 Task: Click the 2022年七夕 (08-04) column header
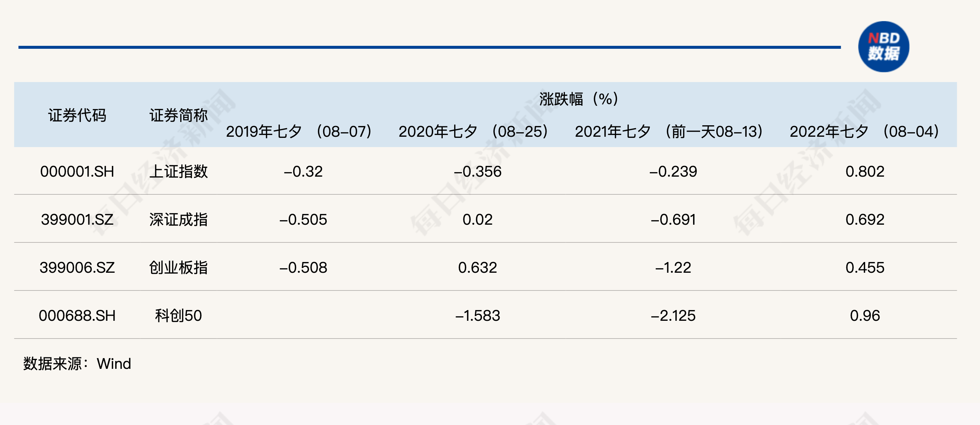[864, 132]
